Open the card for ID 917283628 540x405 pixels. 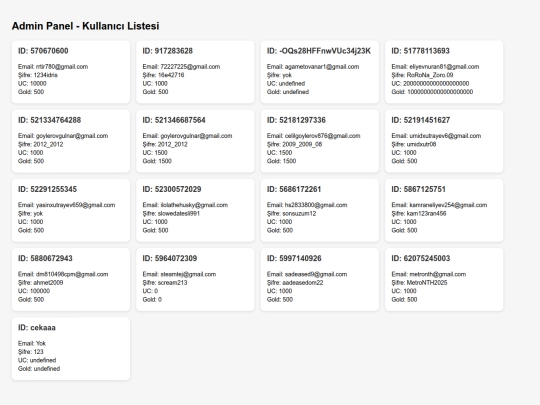[x=195, y=72]
